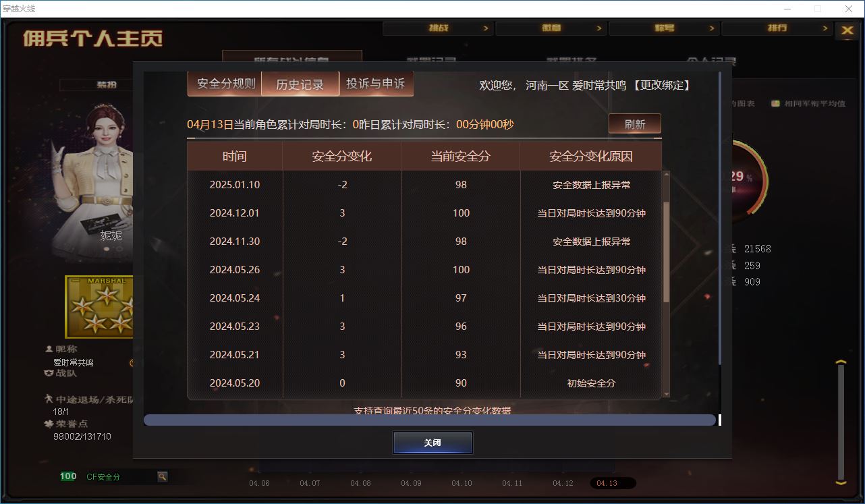Switch to the 安全分规则 tab

[x=226, y=84]
